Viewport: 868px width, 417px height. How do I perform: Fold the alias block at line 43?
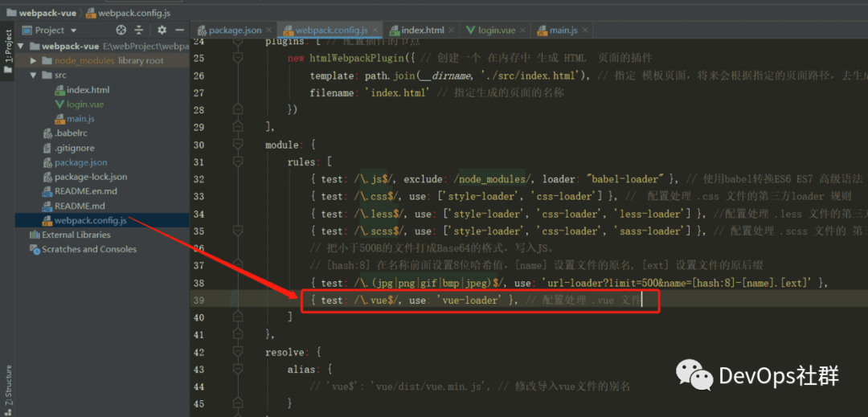click(238, 369)
